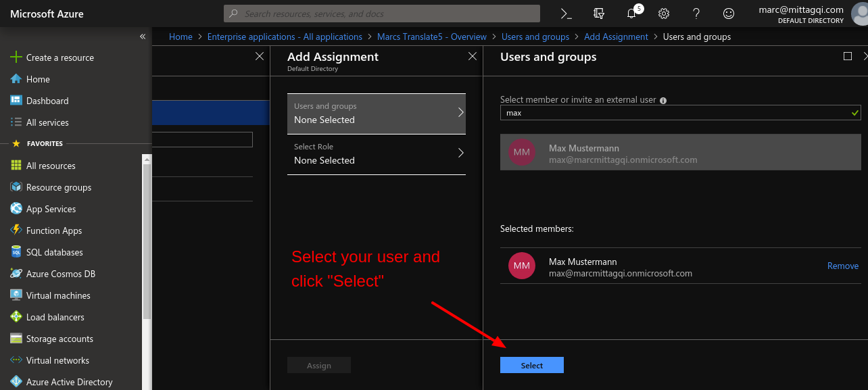Click the input field in the left blade
The width and height of the screenshot is (868, 390).
click(202, 139)
